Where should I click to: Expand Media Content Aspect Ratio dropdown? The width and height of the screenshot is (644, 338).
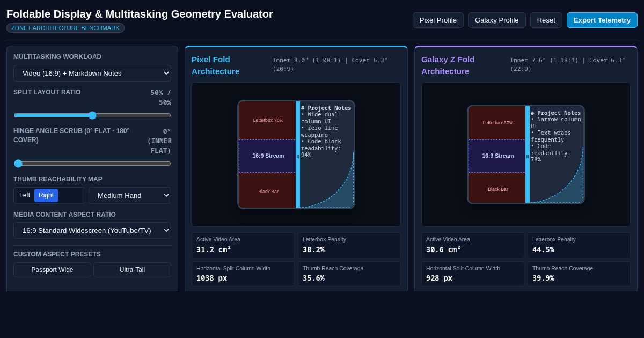92,231
